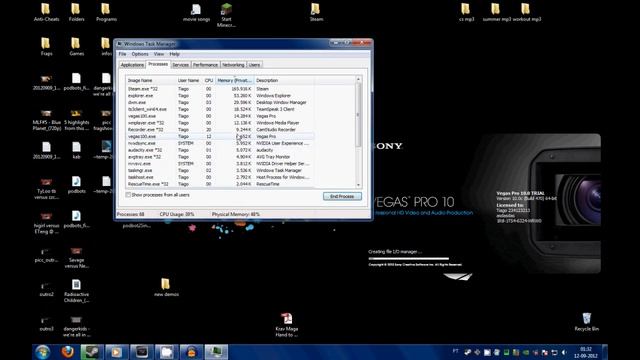
Task: Select the wmplayer.exe *32 process row
Action: tap(220, 123)
